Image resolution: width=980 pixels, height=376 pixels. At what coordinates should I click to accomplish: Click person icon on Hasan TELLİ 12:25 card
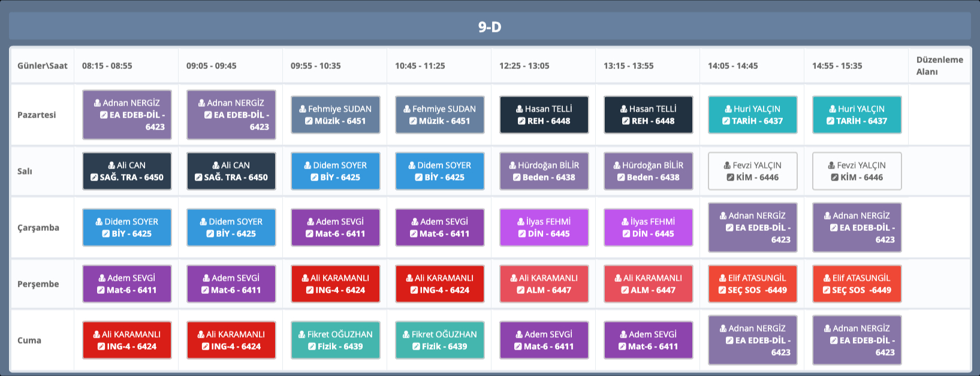(x=520, y=109)
